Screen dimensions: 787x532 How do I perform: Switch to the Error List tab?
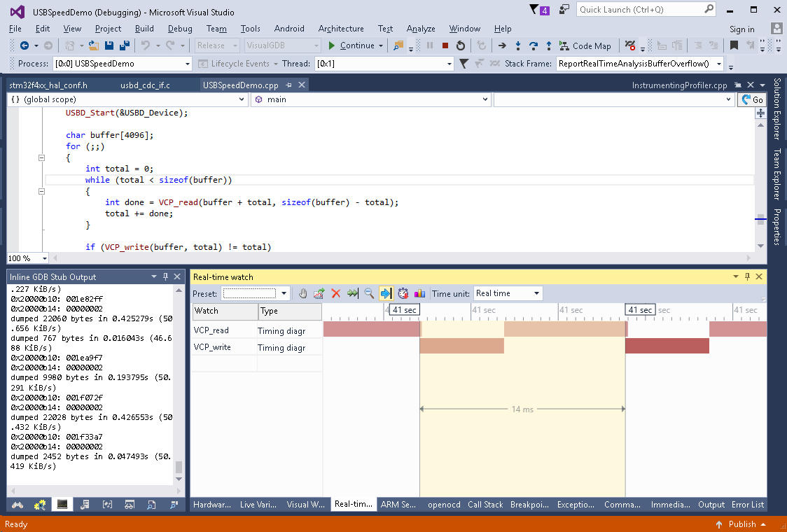pyautogui.click(x=748, y=505)
